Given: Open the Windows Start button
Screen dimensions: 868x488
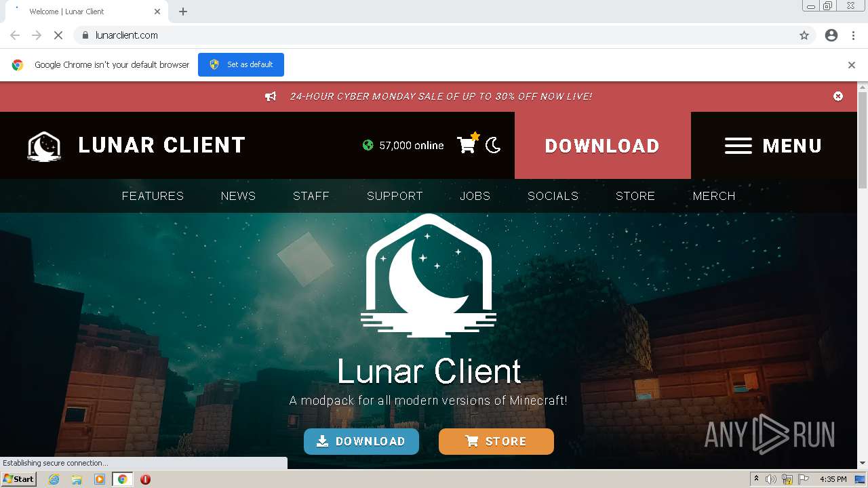Looking at the screenshot, I should 18,479.
